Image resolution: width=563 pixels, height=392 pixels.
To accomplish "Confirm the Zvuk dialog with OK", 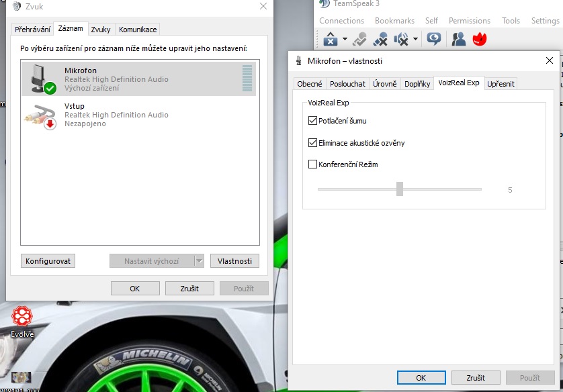I will [x=135, y=289].
